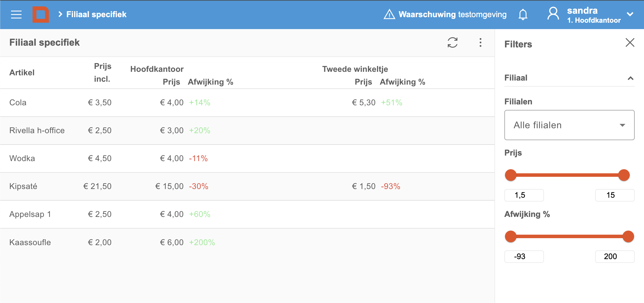
Task: Open the Alle filialen dropdown
Action: point(569,125)
